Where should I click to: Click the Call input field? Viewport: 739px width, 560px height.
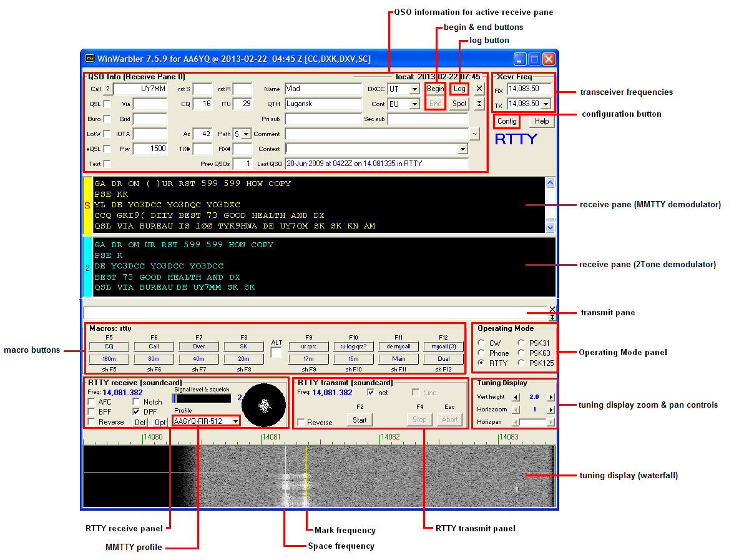[140, 89]
